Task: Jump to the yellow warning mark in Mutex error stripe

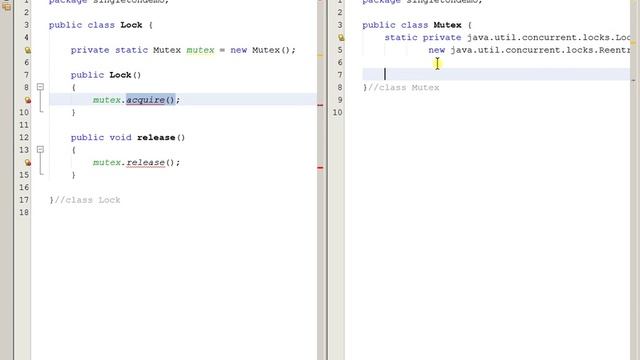Action: 633,42
